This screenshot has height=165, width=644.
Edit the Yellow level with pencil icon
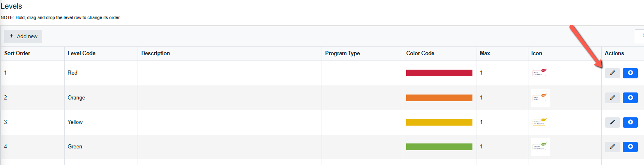pyautogui.click(x=612, y=122)
